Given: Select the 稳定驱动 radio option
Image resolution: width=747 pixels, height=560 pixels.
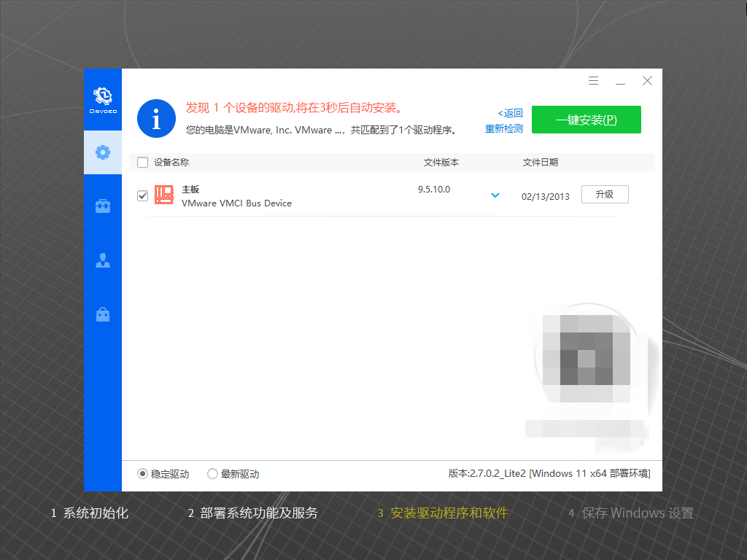Looking at the screenshot, I should 142,473.
